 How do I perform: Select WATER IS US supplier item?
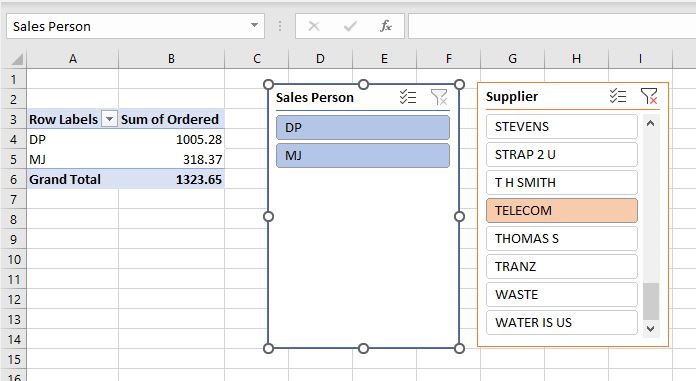[x=562, y=322]
